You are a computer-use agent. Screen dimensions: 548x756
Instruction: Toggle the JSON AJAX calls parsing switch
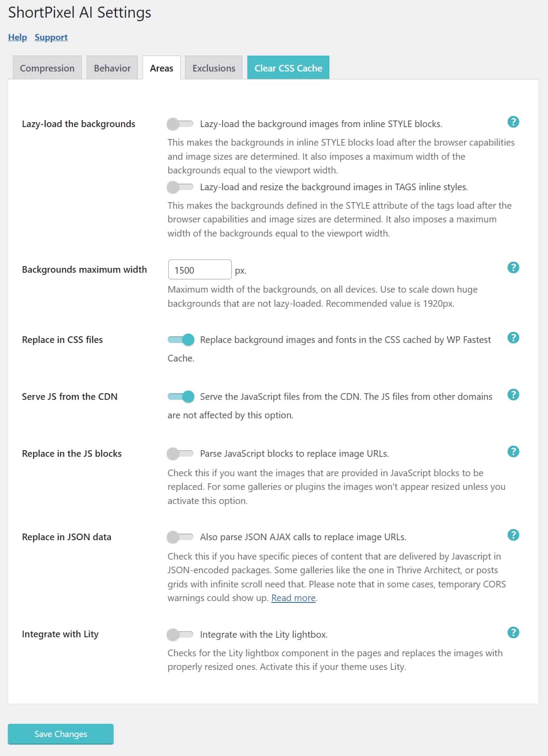click(180, 537)
